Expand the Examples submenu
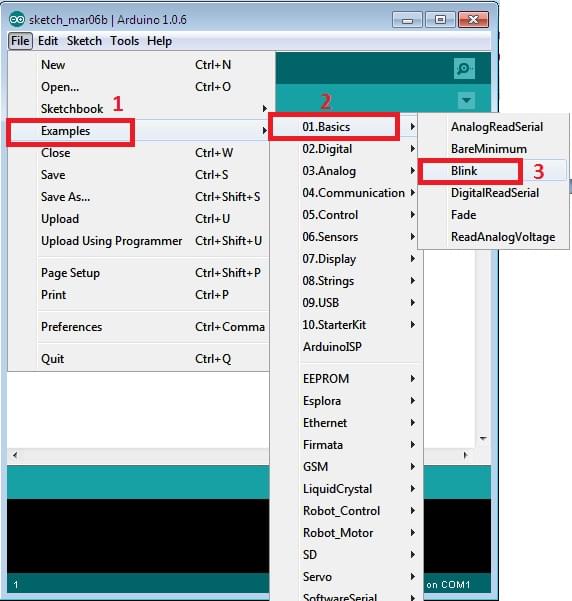Image resolution: width=572 pixels, height=601 pixels. (x=138, y=131)
